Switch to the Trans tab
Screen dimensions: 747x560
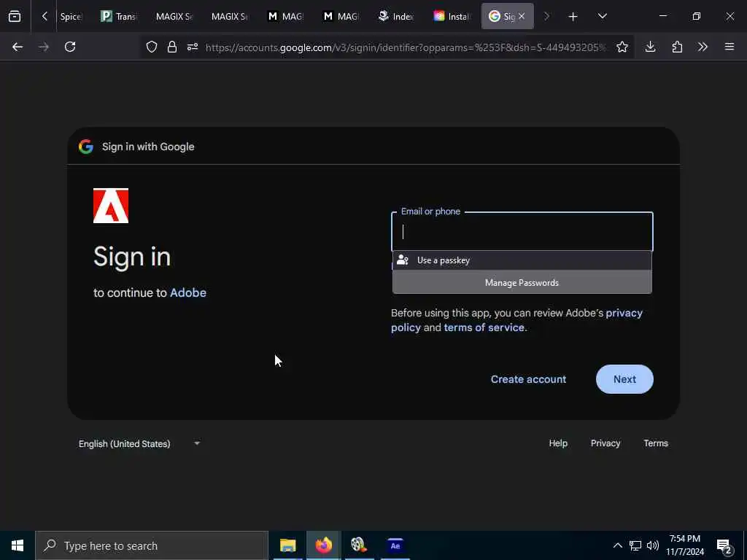pyautogui.click(x=119, y=17)
